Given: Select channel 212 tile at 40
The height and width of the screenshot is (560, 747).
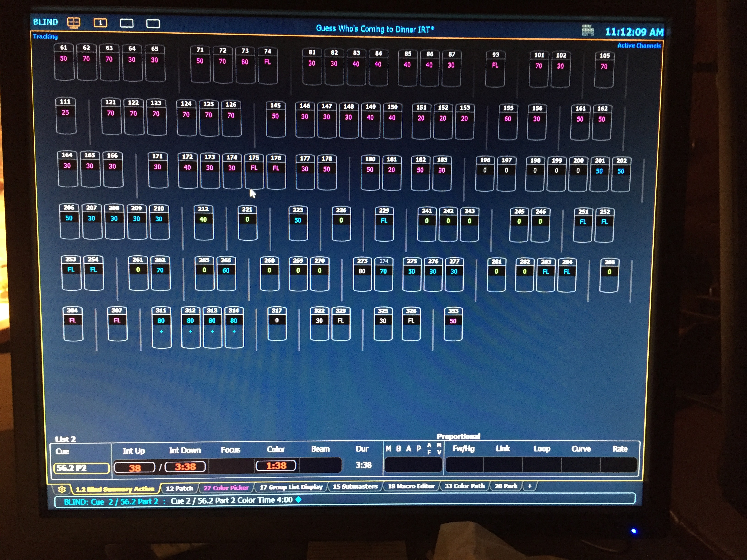Looking at the screenshot, I should pos(203,222).
